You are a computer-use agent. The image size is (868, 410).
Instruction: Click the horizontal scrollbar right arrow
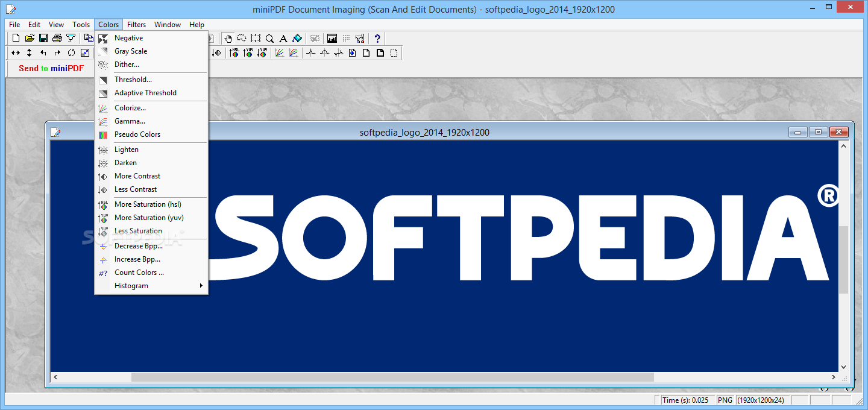[834, 377]
